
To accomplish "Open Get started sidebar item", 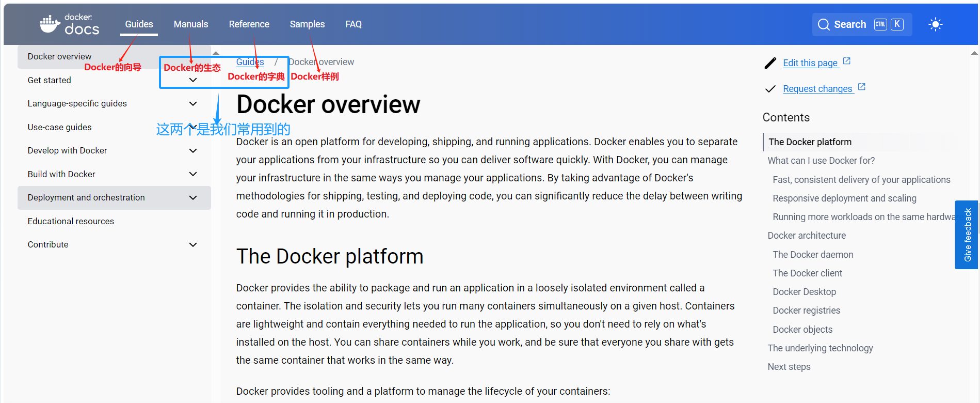I will tap(49, 80).
